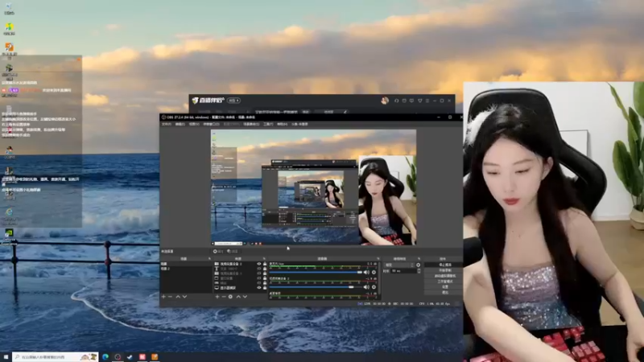The image size is (644, 362).
Task: Open source properties gear in Sources toolbar
Action: [x=230, y=297]
